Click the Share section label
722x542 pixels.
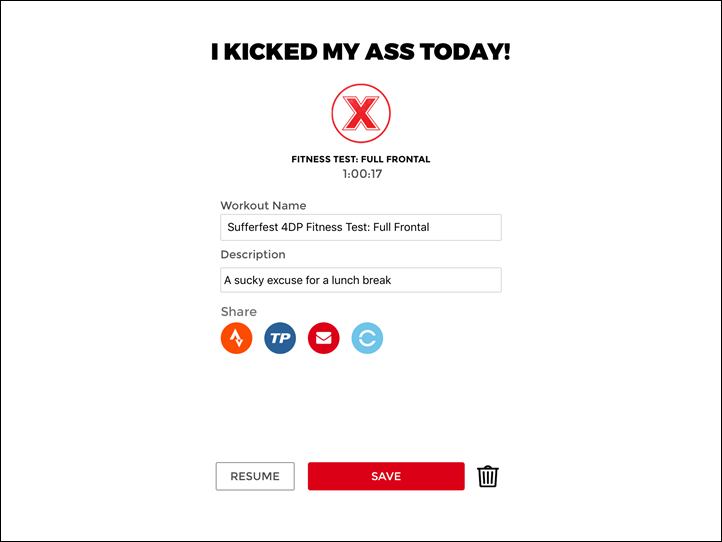tap(239, 312)
